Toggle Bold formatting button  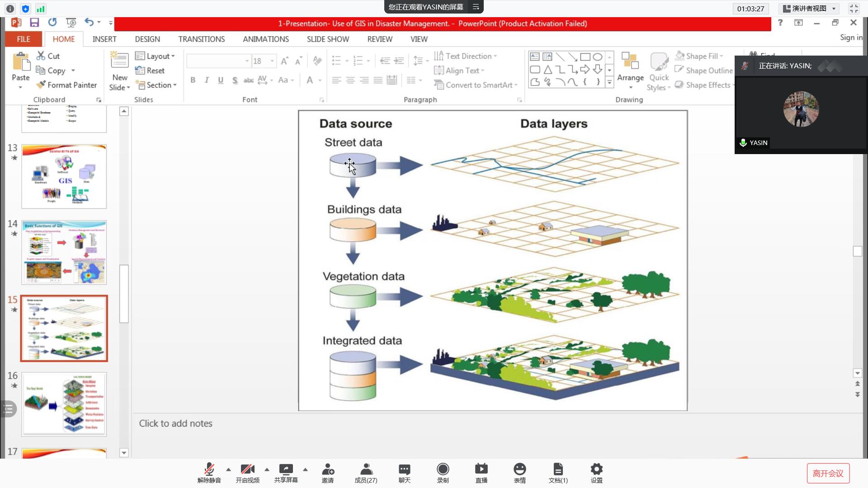(193, 80)
